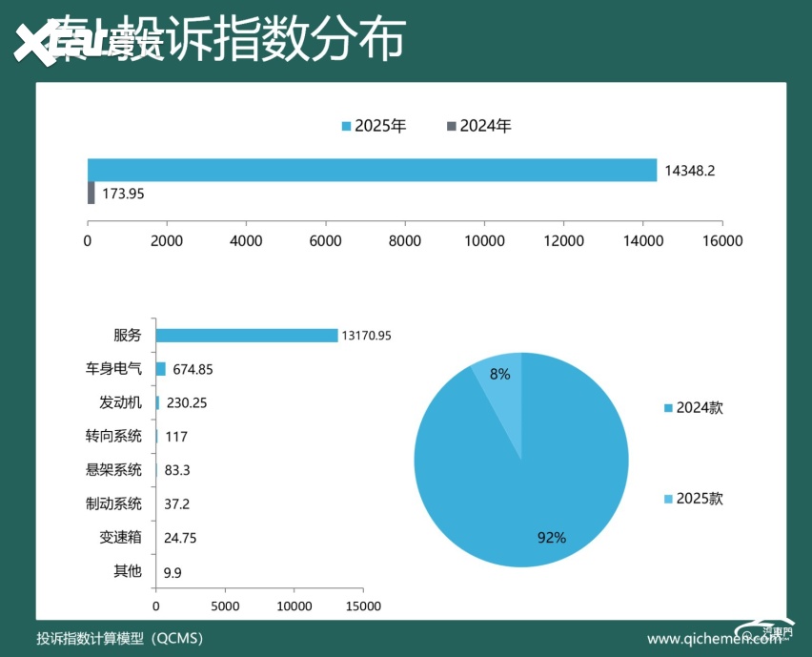The width and height of the screenshot is (812, 657).
Task: Click the 14348.2 value label
Action: tap(691, 171)
